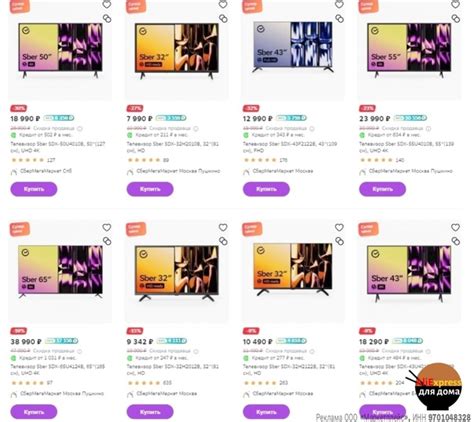Buy the Sber 32" TV for 7 990 ₽
Image resolution: width=474 pixels, height=422 pixels.
[x=150, y=189]
